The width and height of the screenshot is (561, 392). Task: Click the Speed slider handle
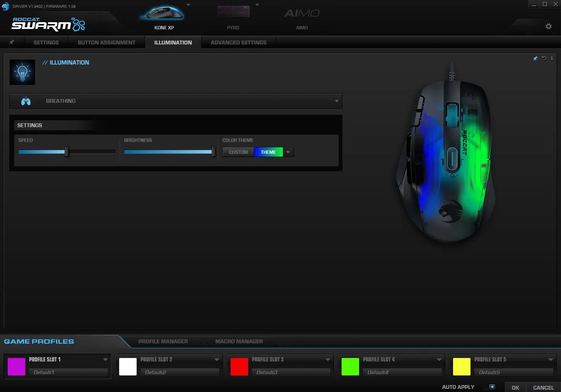tap(67, 152)
